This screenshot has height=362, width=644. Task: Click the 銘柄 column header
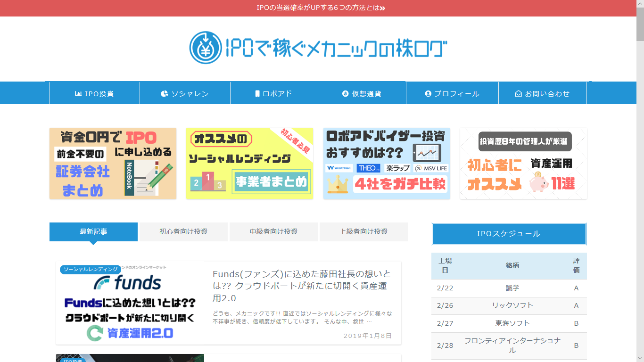tap(512, 266)
